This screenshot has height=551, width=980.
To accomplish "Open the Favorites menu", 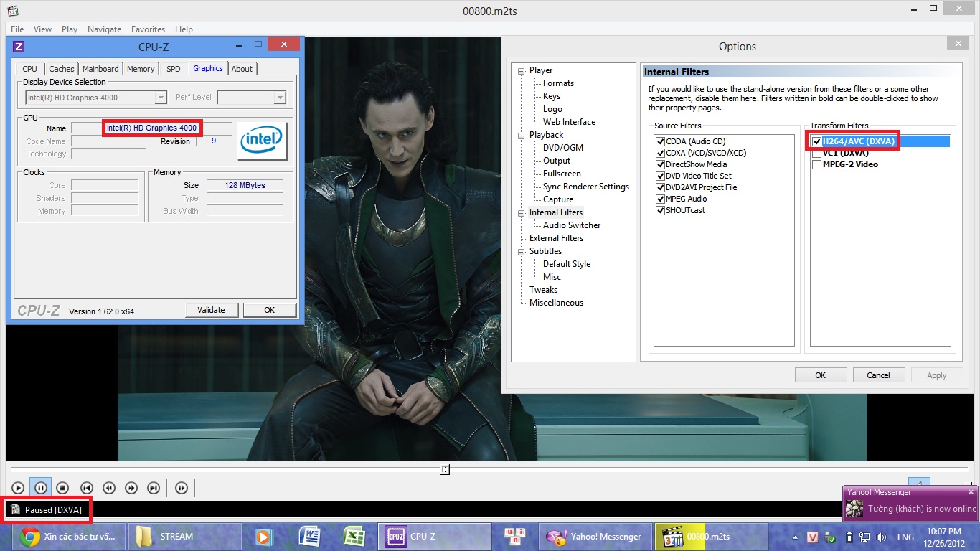I will (148, 29).
